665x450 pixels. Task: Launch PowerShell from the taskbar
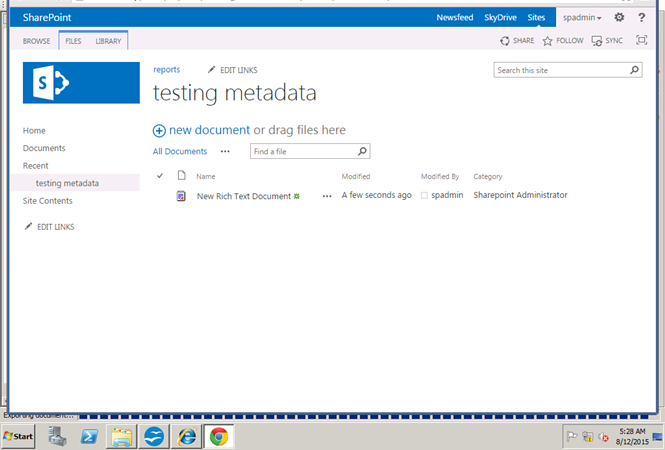[x=89, y=436]
